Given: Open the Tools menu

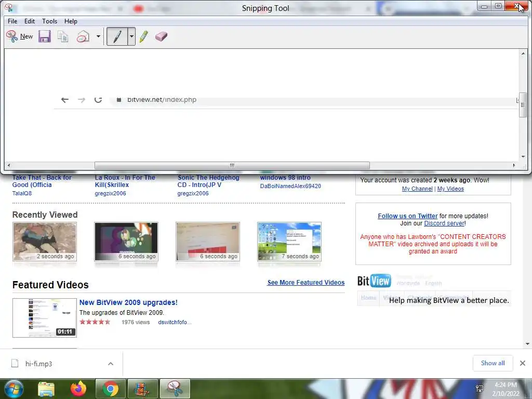Looking at the screenshot, I should (x=49, y=21).
